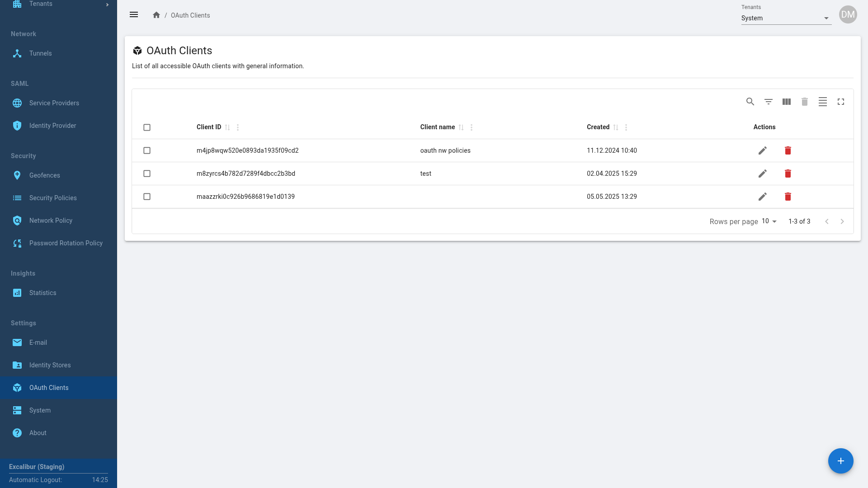Click the home breadcrumb icon
This screenshot has height=488, width=868.
coord(156,15)
